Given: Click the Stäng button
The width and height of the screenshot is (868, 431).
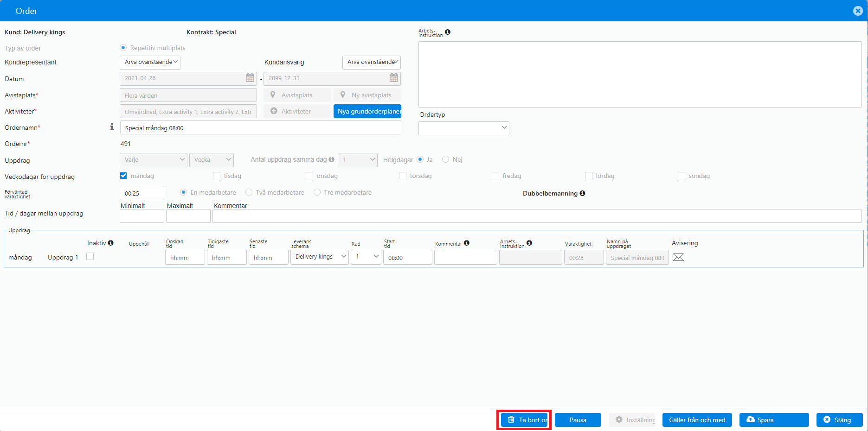Looking at the screenshot, I should point(840,420).
